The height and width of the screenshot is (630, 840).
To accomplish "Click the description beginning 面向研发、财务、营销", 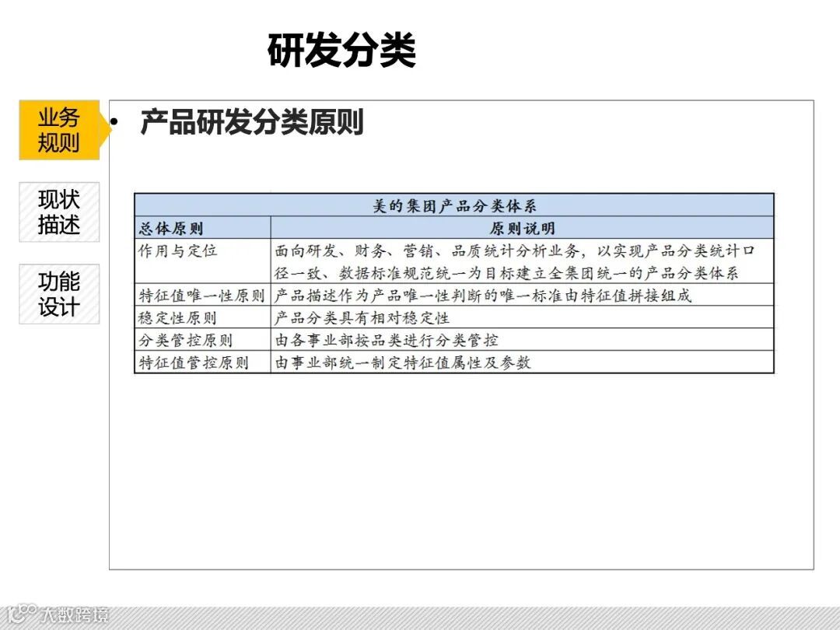I will coord(523,261).
